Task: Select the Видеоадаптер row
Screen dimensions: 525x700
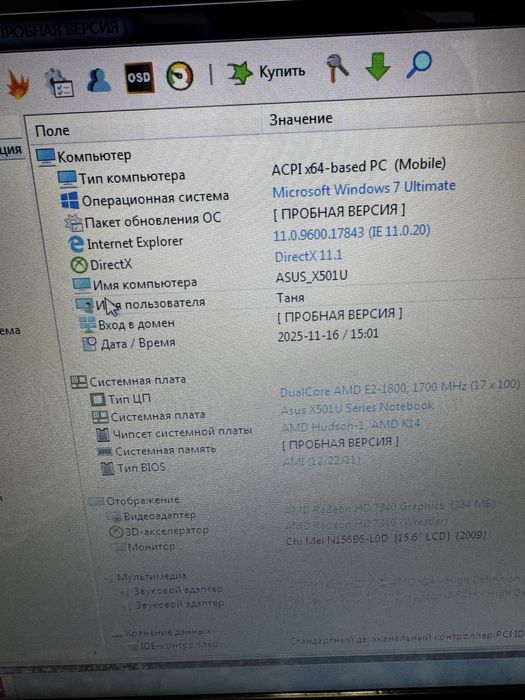Action: [160, 516]
